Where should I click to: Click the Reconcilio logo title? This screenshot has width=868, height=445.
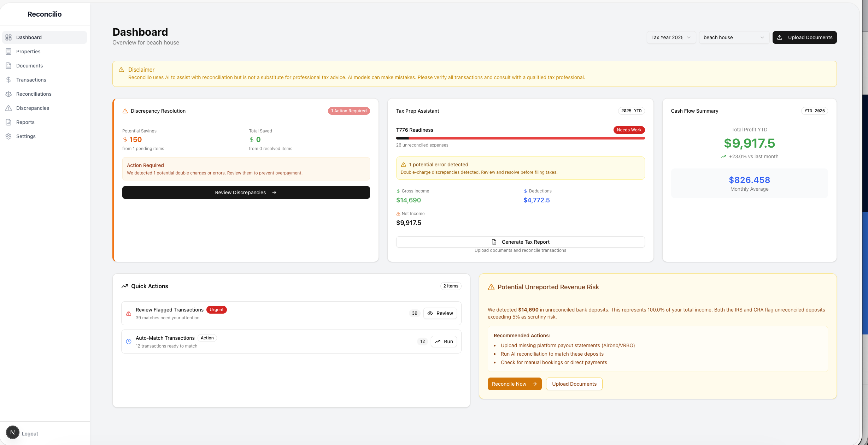[45, 14]
